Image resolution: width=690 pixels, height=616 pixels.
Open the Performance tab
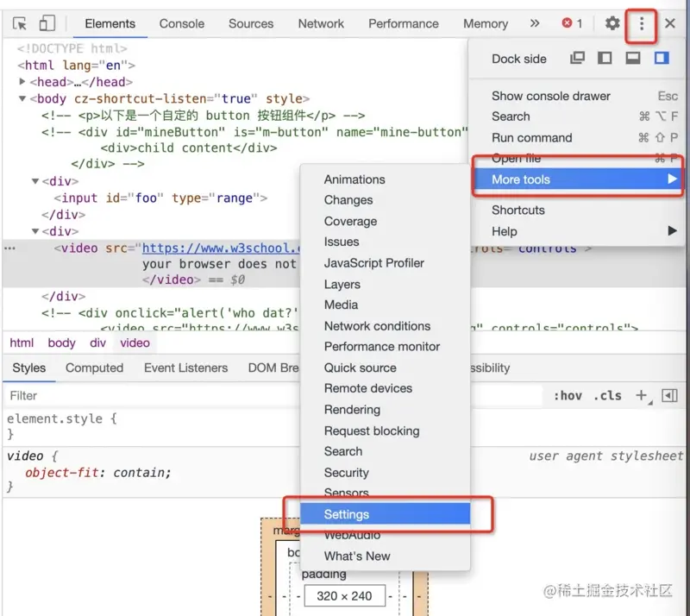pos(404,23)
